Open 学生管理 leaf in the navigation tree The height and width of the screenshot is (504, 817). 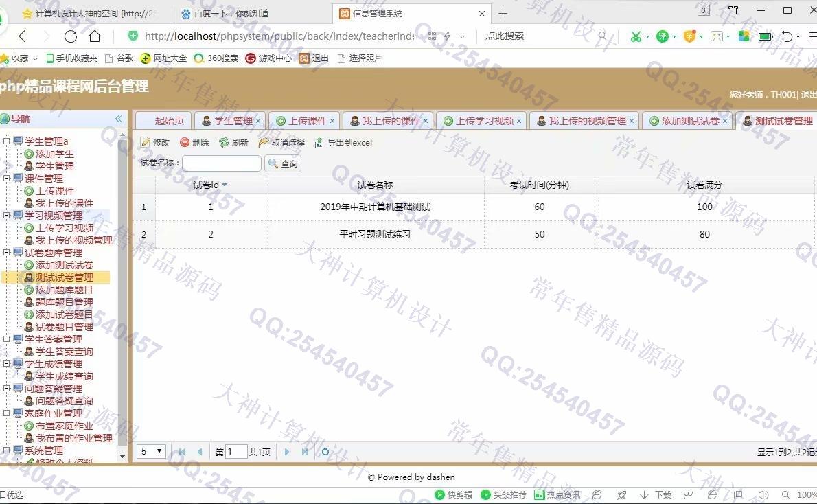54,166
